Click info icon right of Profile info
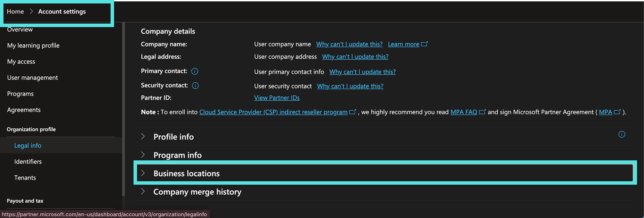The image size is (644, 218). click(622, 134)
